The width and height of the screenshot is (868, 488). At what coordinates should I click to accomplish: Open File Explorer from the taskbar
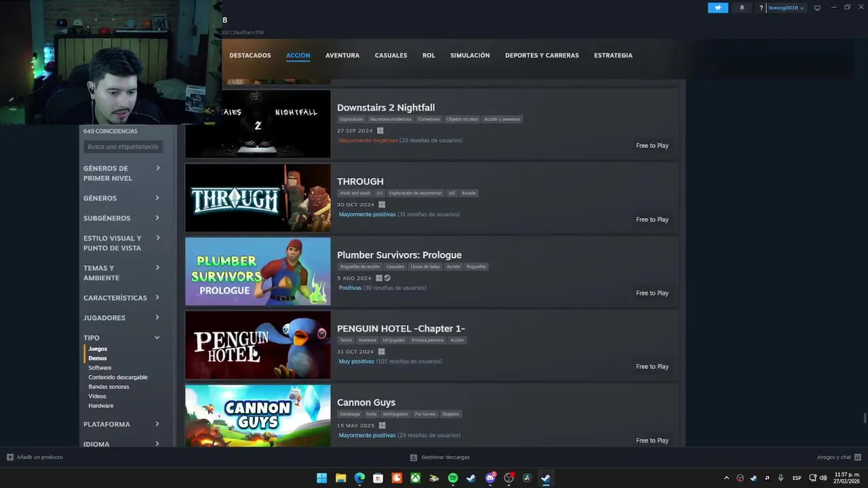(340, 478)
